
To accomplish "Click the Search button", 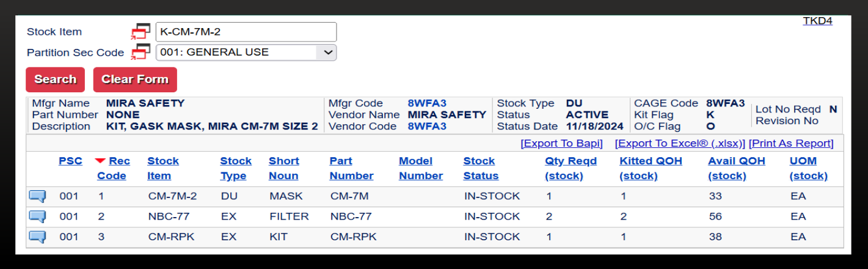I will pos(55,79).
